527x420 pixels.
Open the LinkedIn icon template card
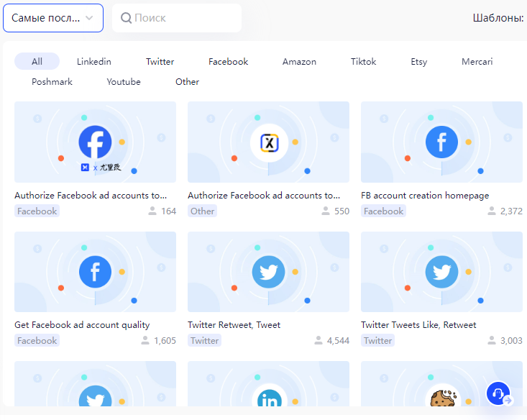pos(269,384)
